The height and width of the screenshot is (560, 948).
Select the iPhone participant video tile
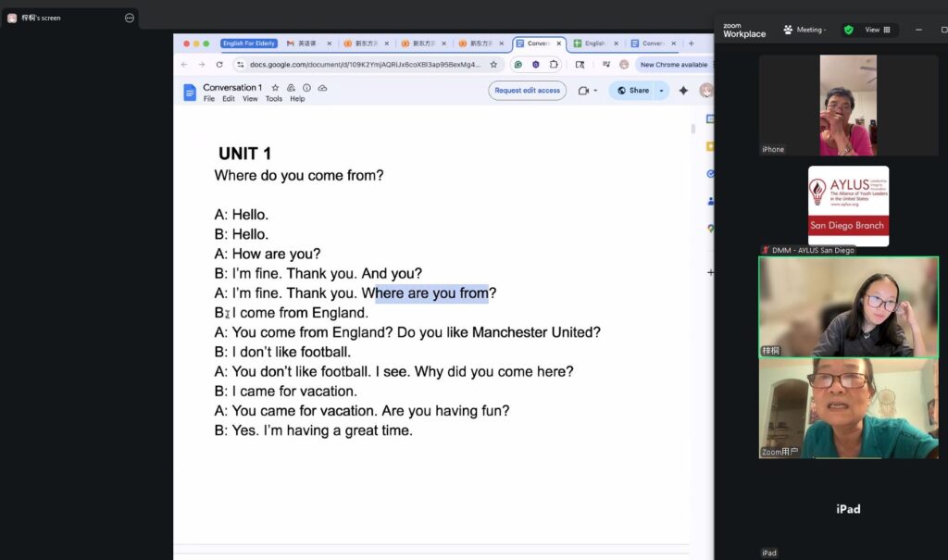(x=848, y=105)
